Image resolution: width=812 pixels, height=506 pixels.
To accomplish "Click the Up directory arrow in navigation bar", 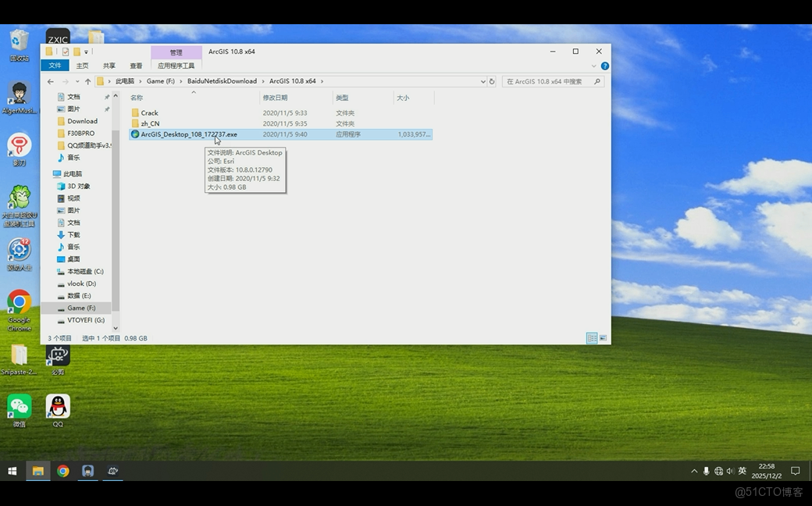I will [x=87, y=81].
